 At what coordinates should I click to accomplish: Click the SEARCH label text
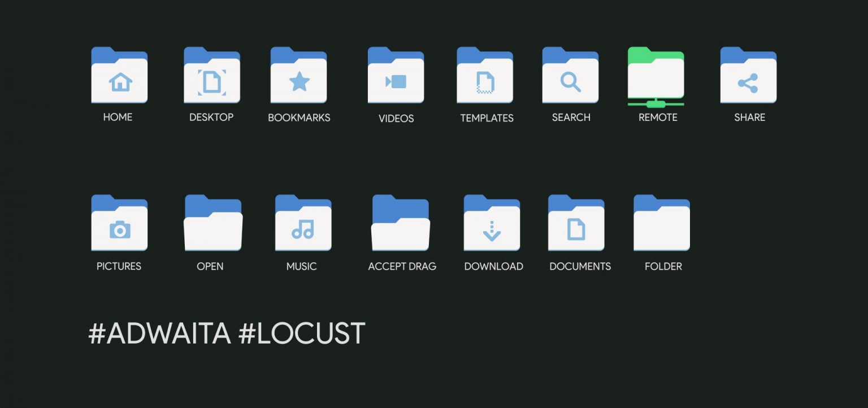pyautogui.click(x=570, y=117)
